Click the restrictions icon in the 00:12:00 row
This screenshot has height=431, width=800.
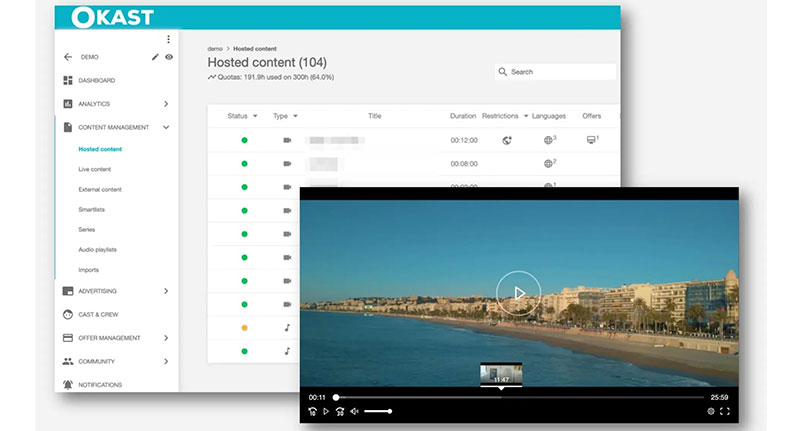click(507, 140)
